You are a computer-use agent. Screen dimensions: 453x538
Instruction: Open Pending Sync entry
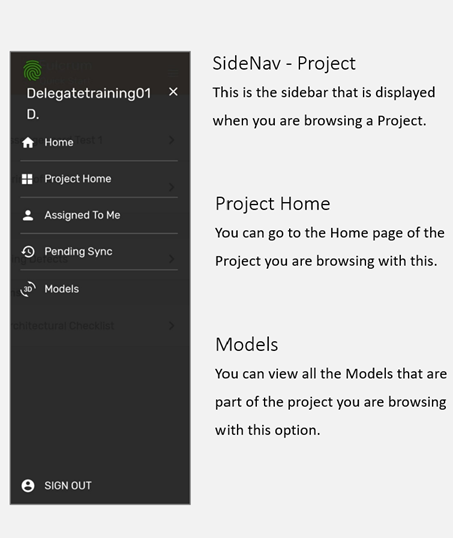(x=99, y=252)
